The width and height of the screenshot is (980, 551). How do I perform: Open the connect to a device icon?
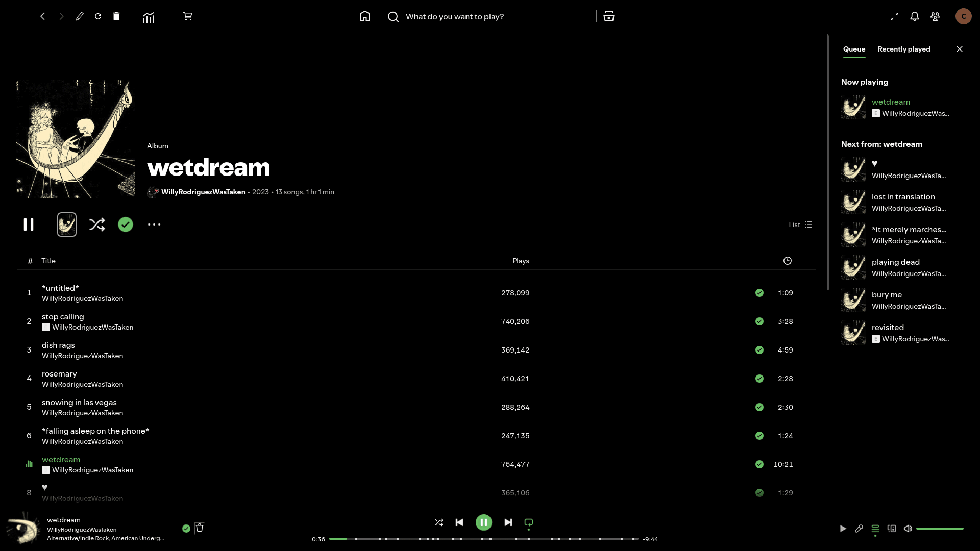pyautogui.click(x=892, y=529)
